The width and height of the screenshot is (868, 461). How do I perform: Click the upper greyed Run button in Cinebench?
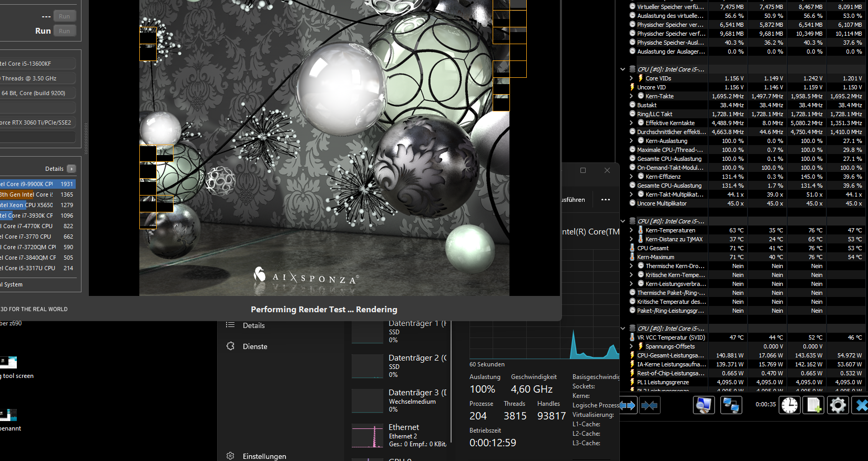click(65, 16)
